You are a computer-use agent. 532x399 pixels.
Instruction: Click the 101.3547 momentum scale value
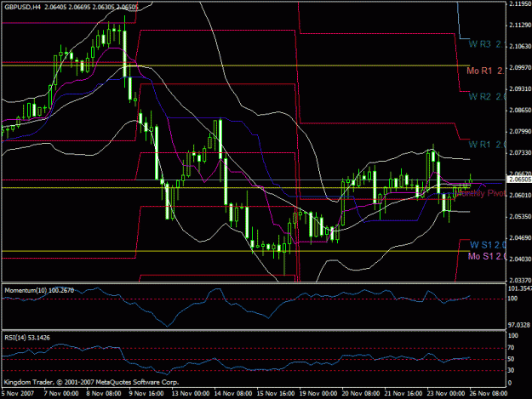(x=519, y=288)
